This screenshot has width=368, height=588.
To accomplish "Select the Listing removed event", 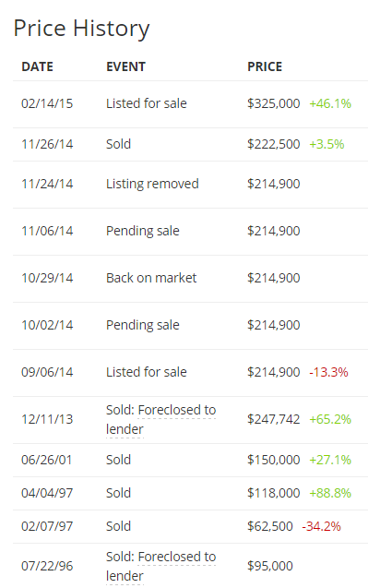I will [152, 184].
